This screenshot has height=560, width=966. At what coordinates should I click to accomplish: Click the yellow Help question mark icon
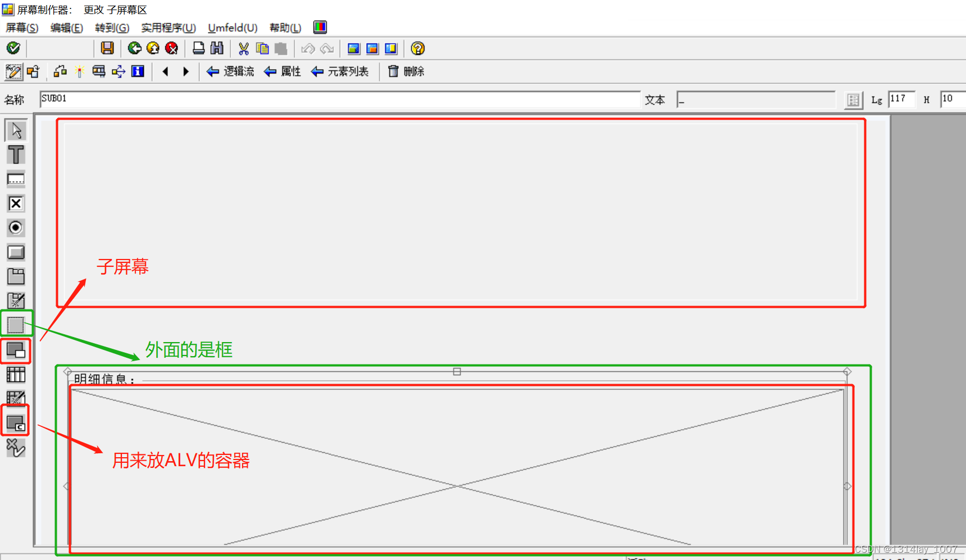418,48
